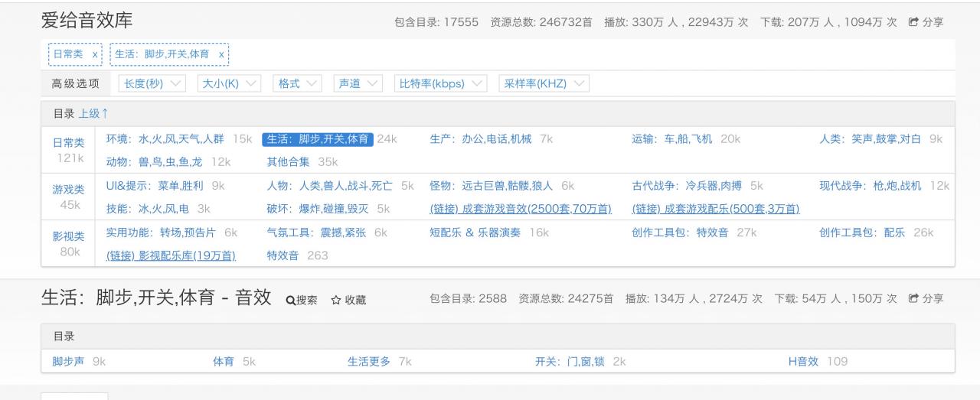The width and height of the screenshot is (980, 400).
Task: Click the search magnifier 搜索
Action: pos(302,301)
